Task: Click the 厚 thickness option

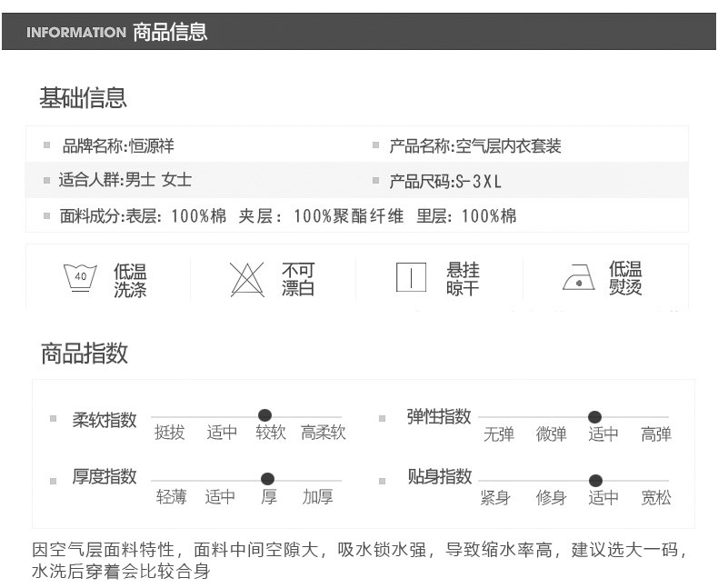Action: (x=269, y=496)
